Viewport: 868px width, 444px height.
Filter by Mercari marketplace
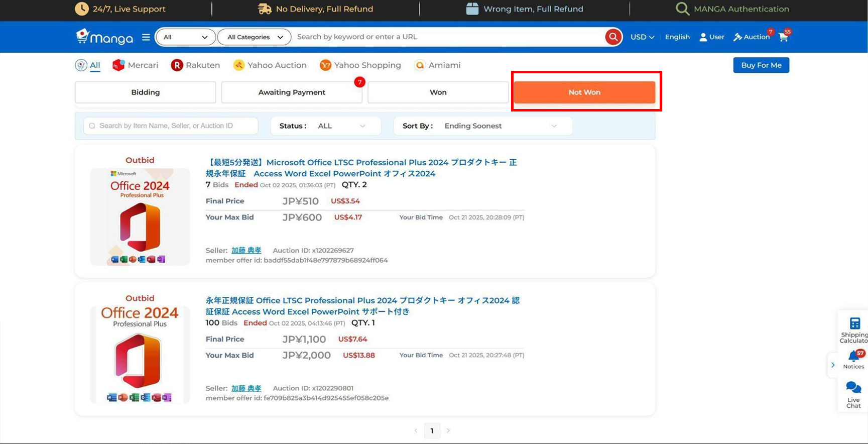(x=135, y=65)
